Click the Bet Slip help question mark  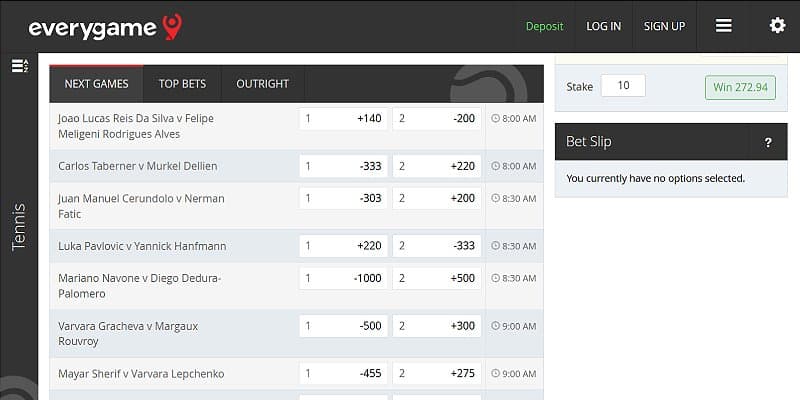pyautogui.click(x=768, y=142)
